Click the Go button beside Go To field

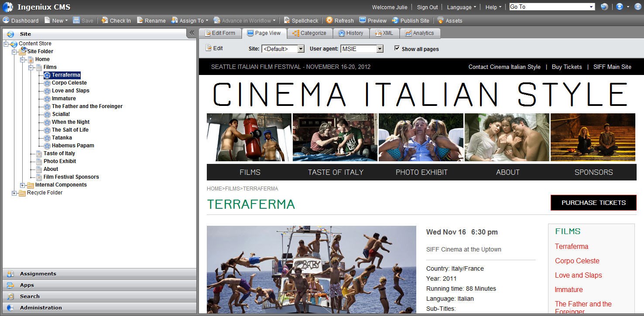click(x=604, y=7)
